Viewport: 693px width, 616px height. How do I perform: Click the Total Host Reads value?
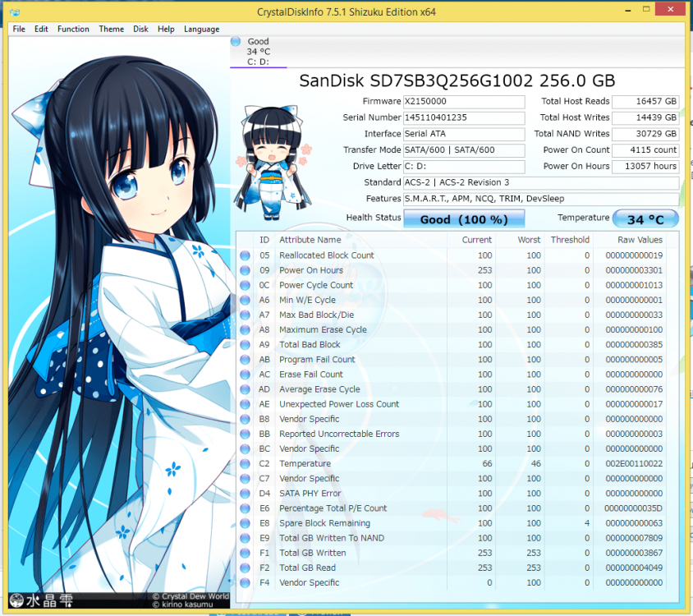coord(645,101)
